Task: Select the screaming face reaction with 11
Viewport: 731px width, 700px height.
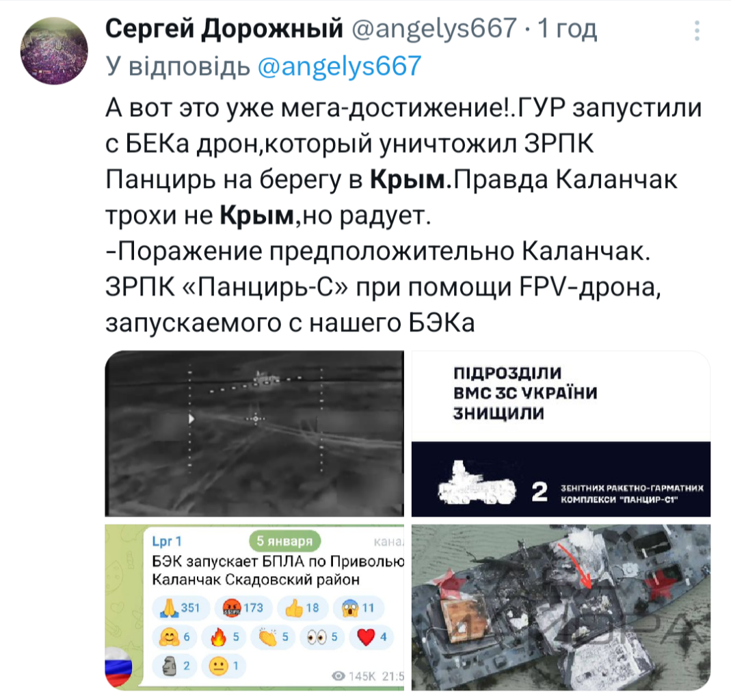Action: (x=359, y=608)
